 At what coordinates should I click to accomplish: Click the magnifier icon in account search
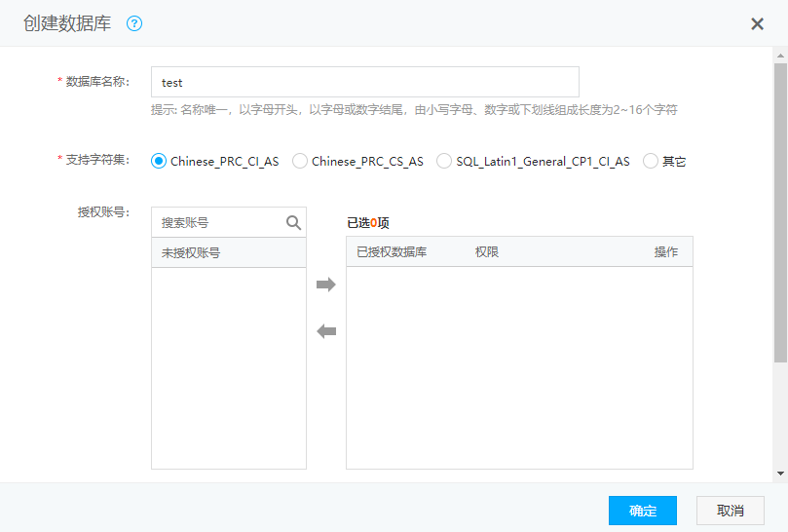(x=293, y=222)
